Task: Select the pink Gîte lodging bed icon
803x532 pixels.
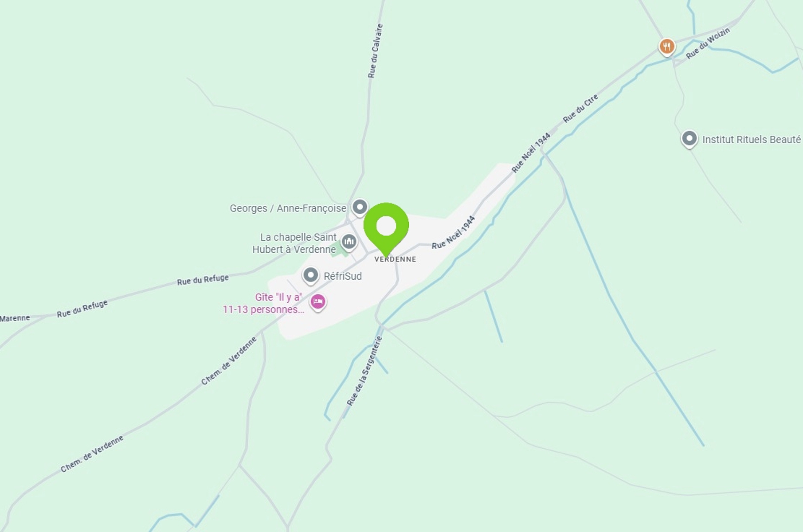Action: tap(317, 302)
